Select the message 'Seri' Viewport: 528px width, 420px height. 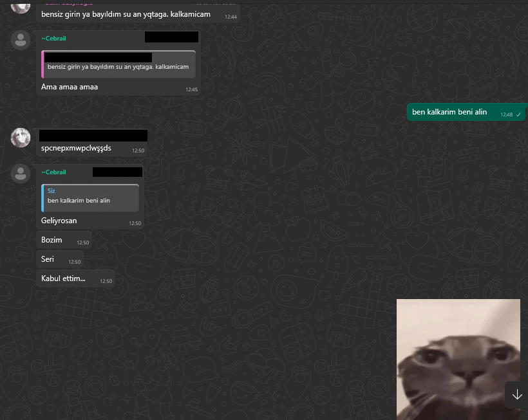[x=60, y=259]
